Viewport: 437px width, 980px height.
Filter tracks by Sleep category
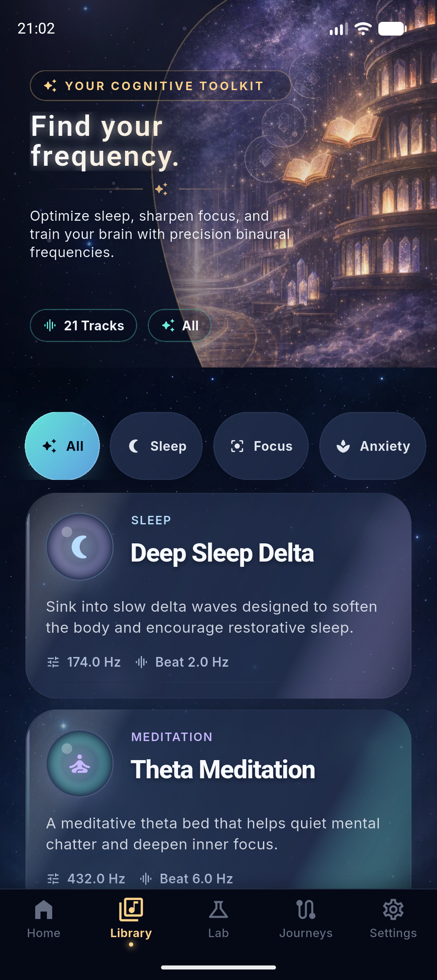pos(156,446)
